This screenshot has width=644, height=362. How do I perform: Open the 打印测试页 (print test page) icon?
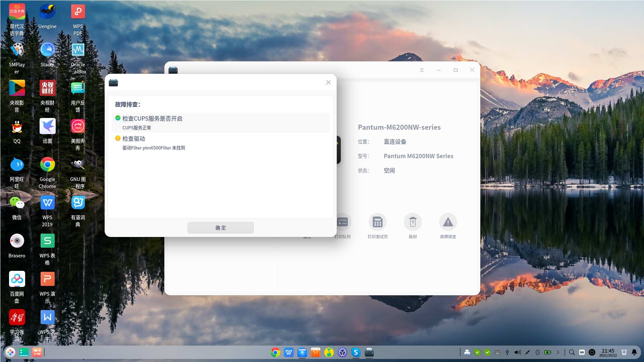[x=377, y=222]
